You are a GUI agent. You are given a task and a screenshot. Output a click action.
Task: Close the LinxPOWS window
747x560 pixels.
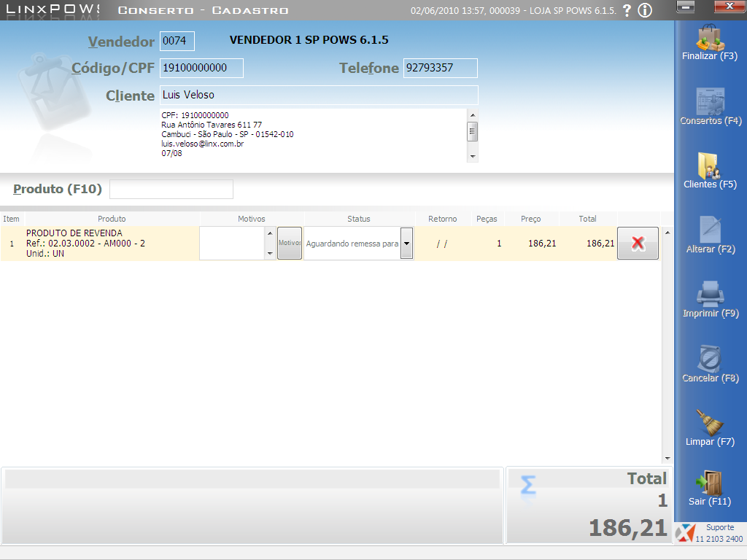coord(729,7)
